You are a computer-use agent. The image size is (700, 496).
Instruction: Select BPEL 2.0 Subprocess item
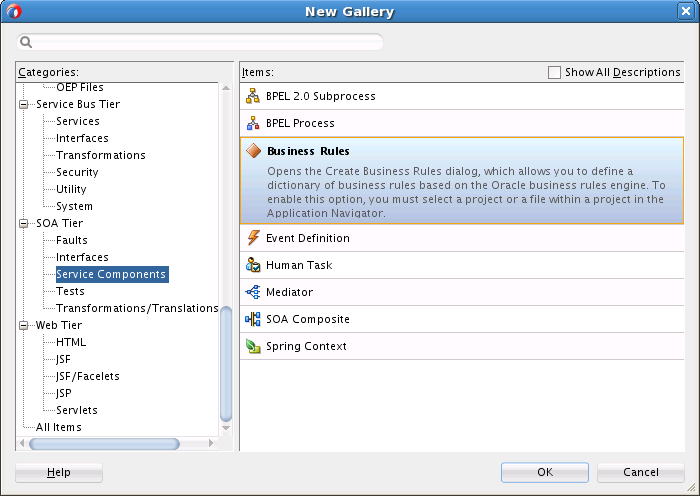click(462, 96)
